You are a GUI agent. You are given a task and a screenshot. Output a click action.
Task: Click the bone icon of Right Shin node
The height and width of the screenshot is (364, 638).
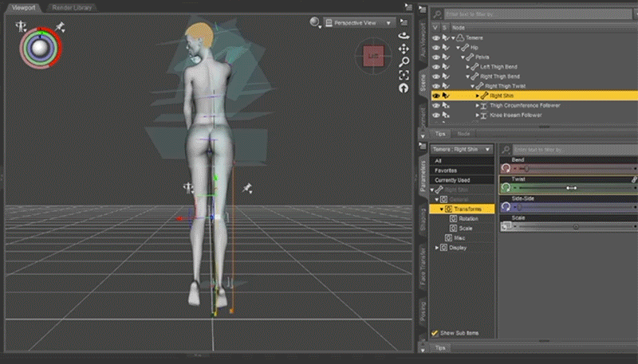click(484, 96)
